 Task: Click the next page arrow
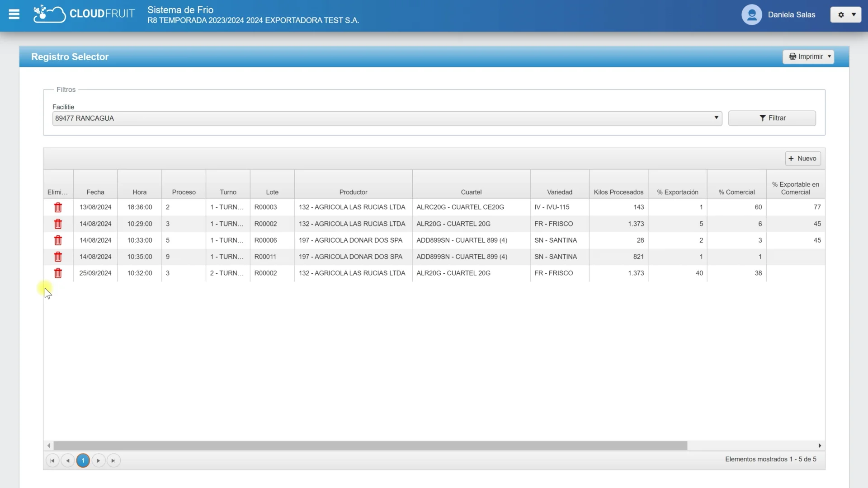[98, 460]
